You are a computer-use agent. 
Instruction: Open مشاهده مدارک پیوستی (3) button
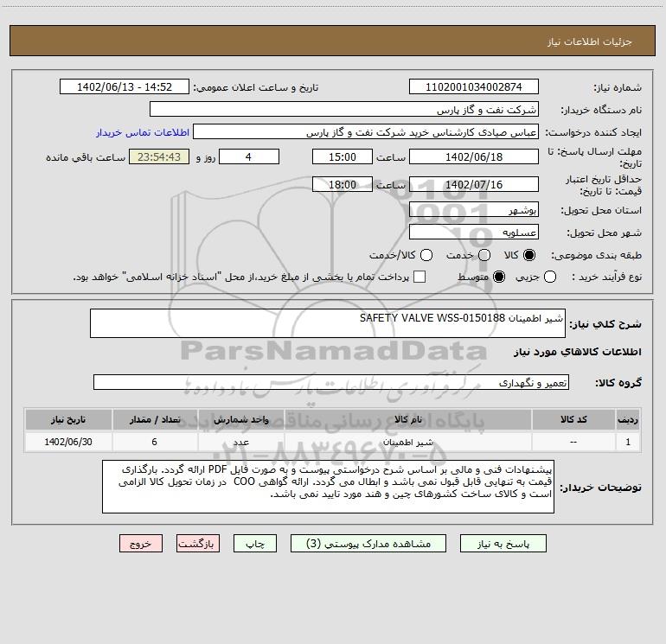368,544
